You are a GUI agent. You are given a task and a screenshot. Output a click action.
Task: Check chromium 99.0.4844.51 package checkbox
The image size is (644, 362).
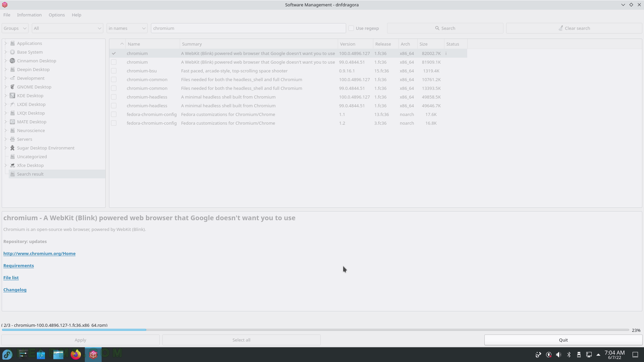click(114, 62)
